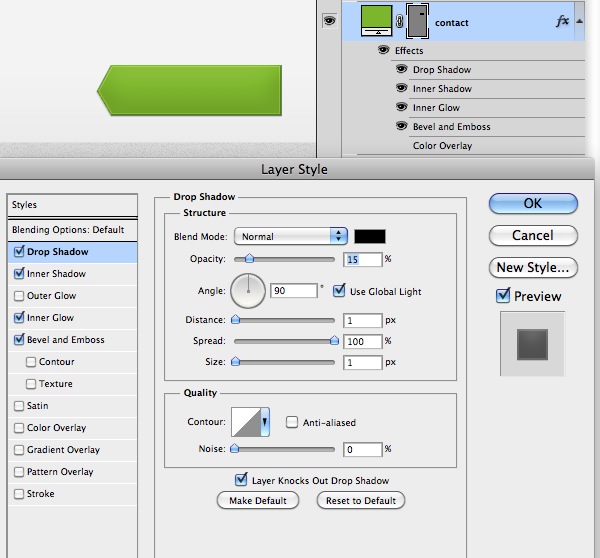This screenshot has width=600, height=558.
Task: Click the green arrow shape on canvas
Action: click(190, 90)
